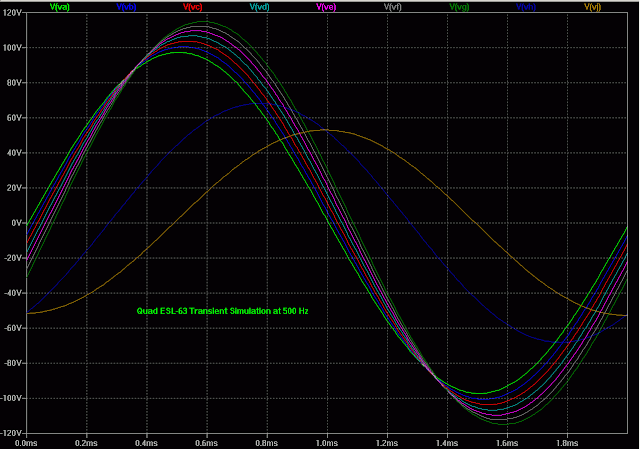Select the V(vb) trace label

point(126,7)
